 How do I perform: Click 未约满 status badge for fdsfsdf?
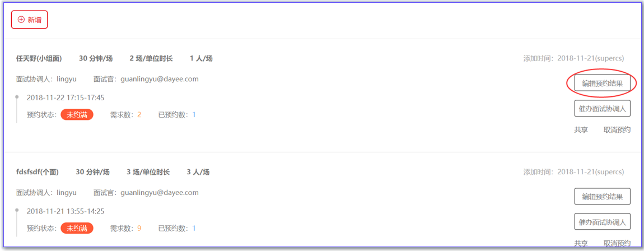pos(77,228)
